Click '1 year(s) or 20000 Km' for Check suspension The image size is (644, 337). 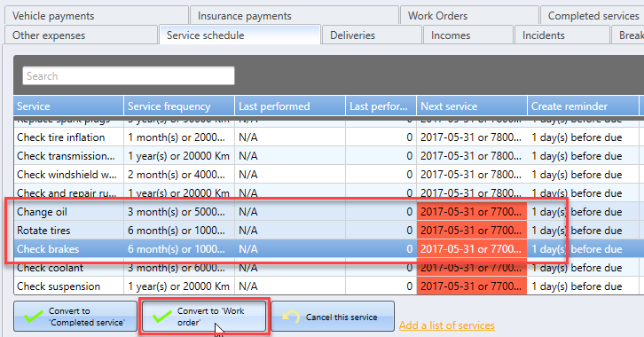(x=178, y=286)
